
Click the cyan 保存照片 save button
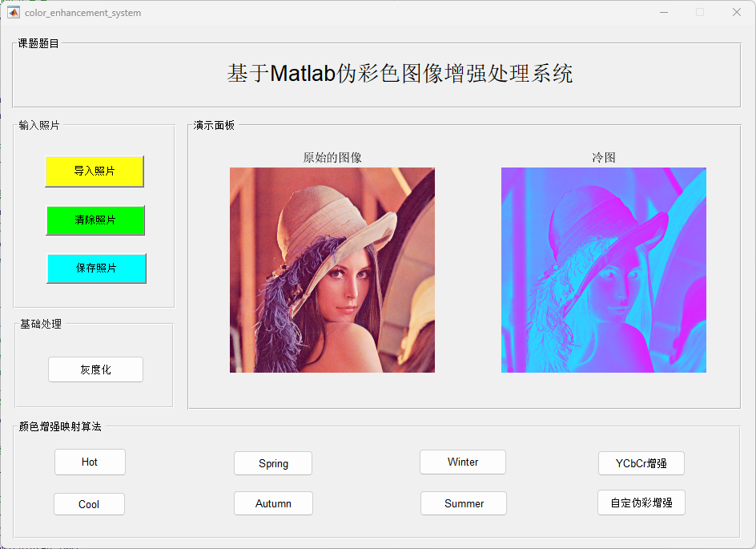96,268
